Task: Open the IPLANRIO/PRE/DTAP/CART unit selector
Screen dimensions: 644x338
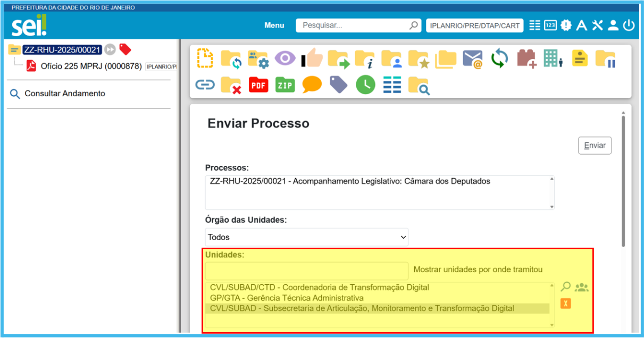Action: pos(474,26)
